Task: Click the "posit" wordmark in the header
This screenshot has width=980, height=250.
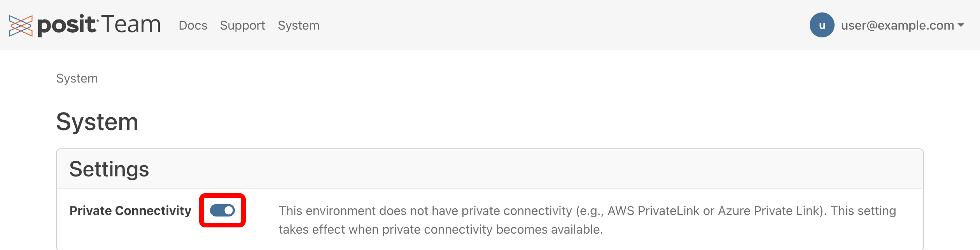Action: (66, 25)
